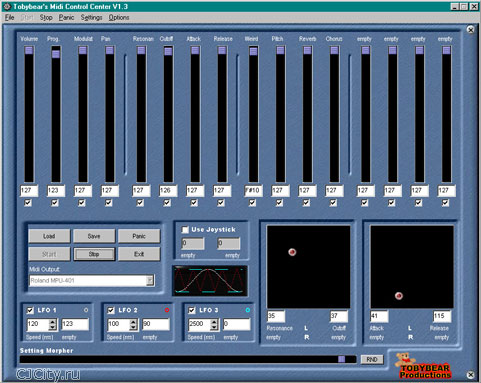
Task: Toggle the checkbox under the Volume fader
Action: 28,203
